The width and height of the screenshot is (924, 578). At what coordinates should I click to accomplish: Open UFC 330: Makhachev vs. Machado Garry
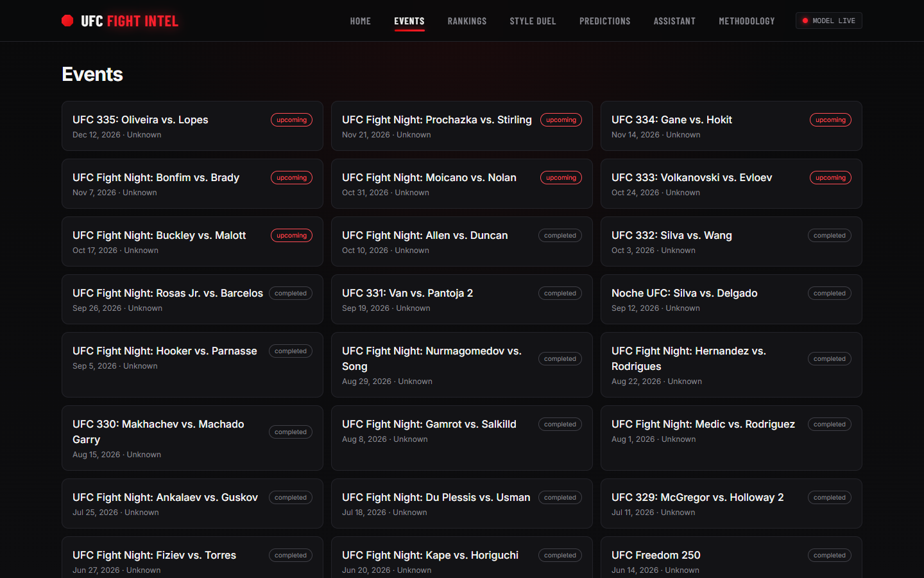point(193,438)
